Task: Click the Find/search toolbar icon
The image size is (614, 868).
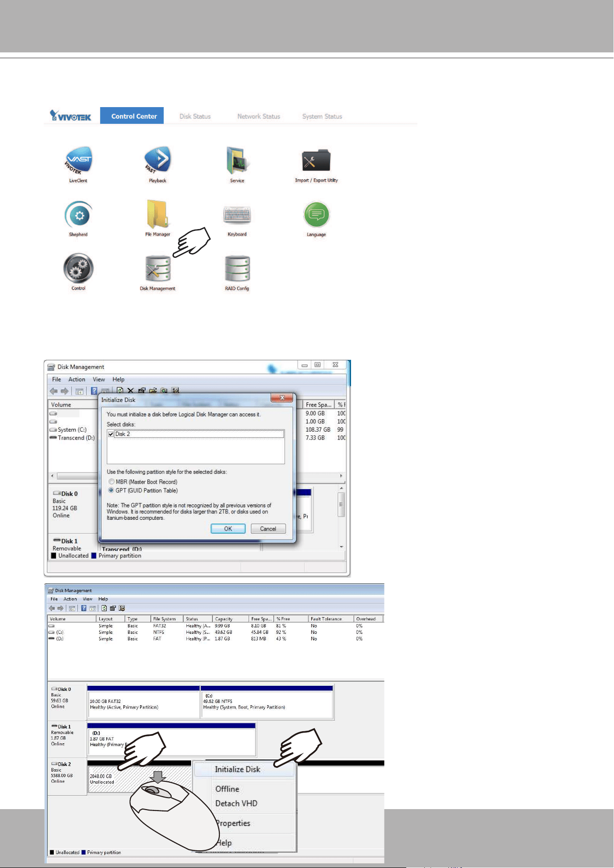Action: pyautogui.click(x=164, y=391)
